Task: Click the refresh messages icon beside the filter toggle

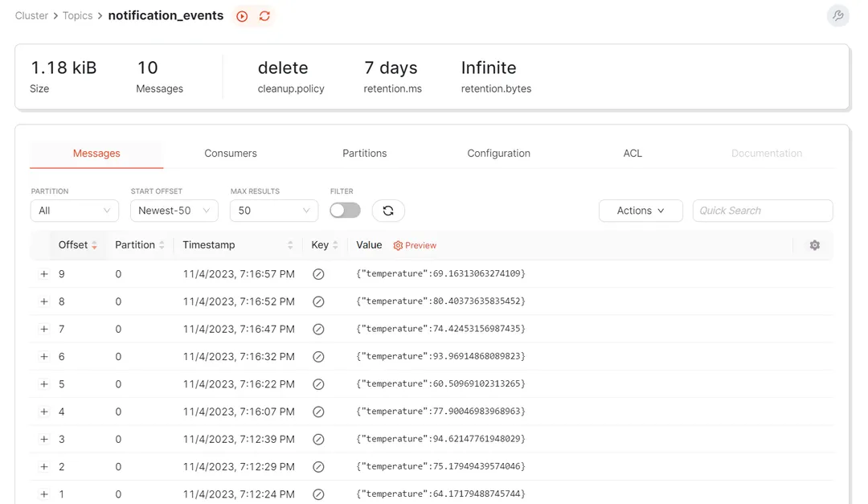Action: point(388,210)
